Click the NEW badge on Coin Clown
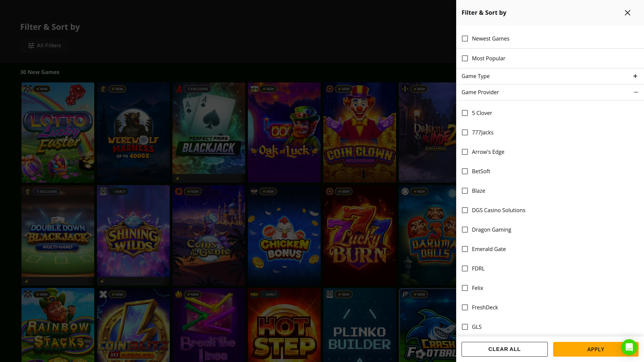Viewport: 644px width, 362px height. tap(343, 89)
